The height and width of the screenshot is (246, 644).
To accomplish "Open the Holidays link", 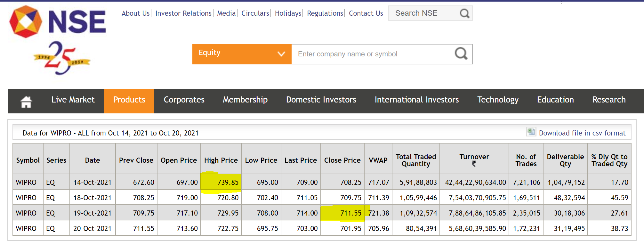I will click(288, 13).
